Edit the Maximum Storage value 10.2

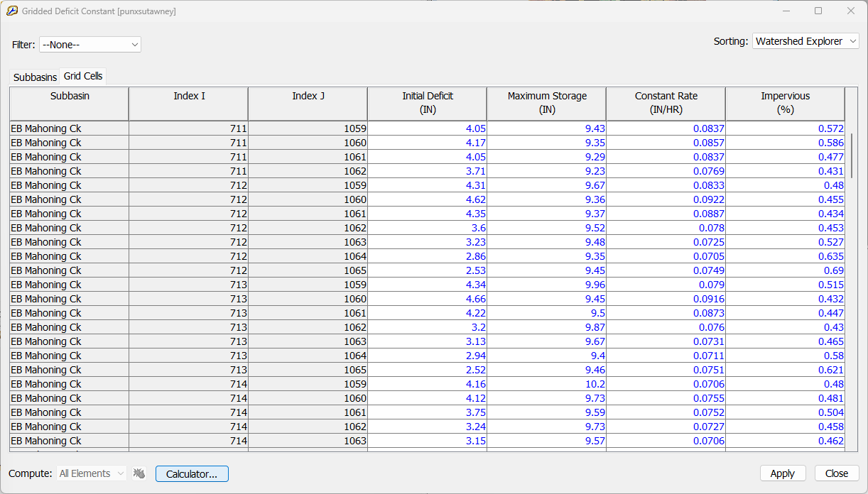coord(547,384)
